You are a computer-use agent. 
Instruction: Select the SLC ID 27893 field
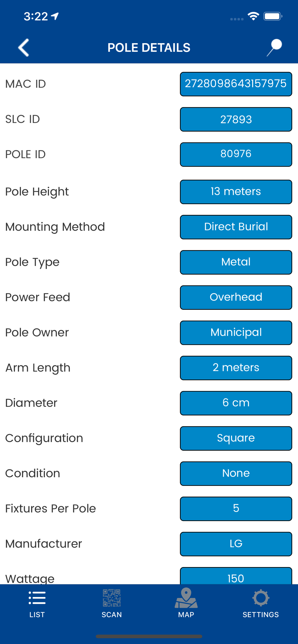click(236, 119)
